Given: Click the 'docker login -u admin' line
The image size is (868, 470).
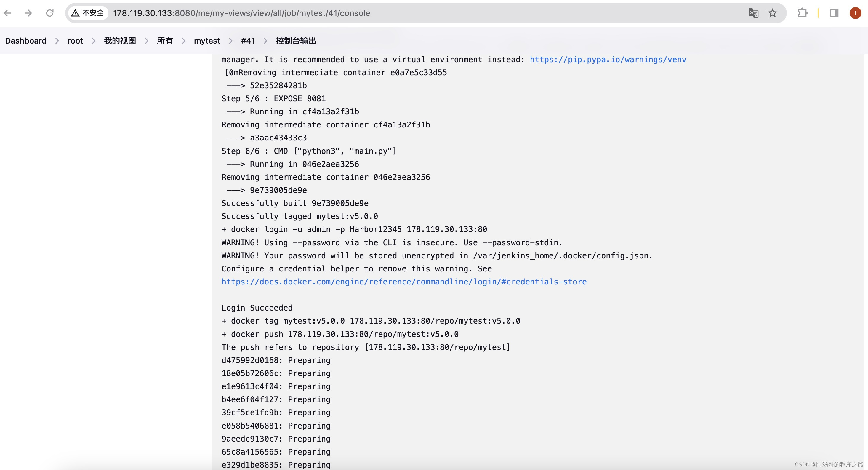Looking at the screenshot, I should click(354, 229).
